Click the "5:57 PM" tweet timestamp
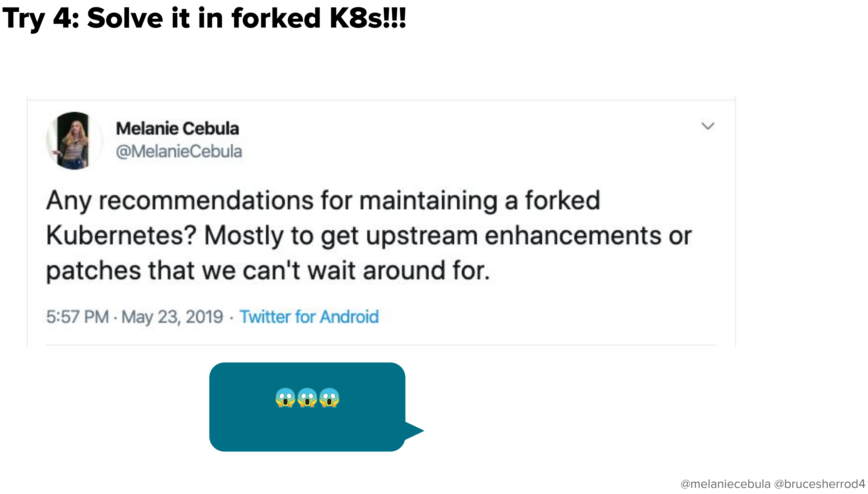 click(77, 317)
